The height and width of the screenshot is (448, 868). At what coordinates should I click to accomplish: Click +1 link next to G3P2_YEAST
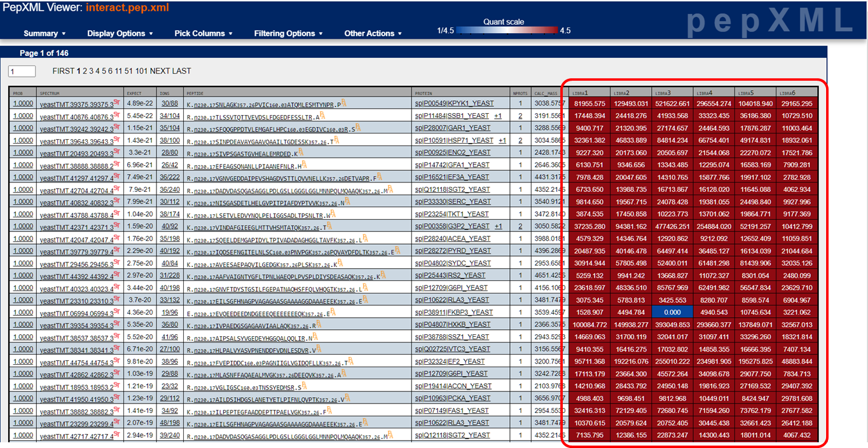click(498, 226)
